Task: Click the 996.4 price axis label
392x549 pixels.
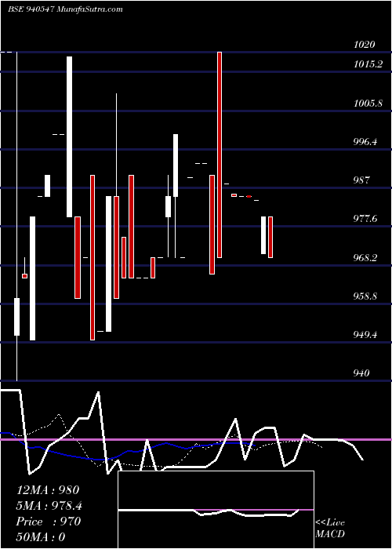Action: coord(366,142)
